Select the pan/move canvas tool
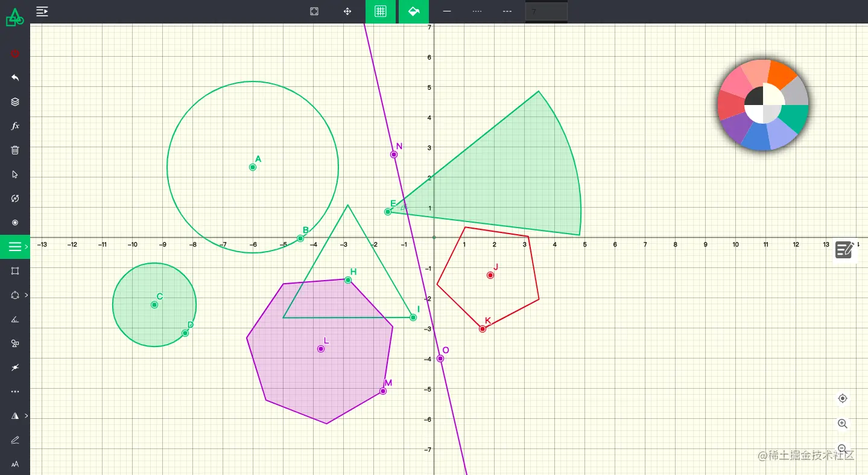Screen dimensions: 868x475 [347, 11]
